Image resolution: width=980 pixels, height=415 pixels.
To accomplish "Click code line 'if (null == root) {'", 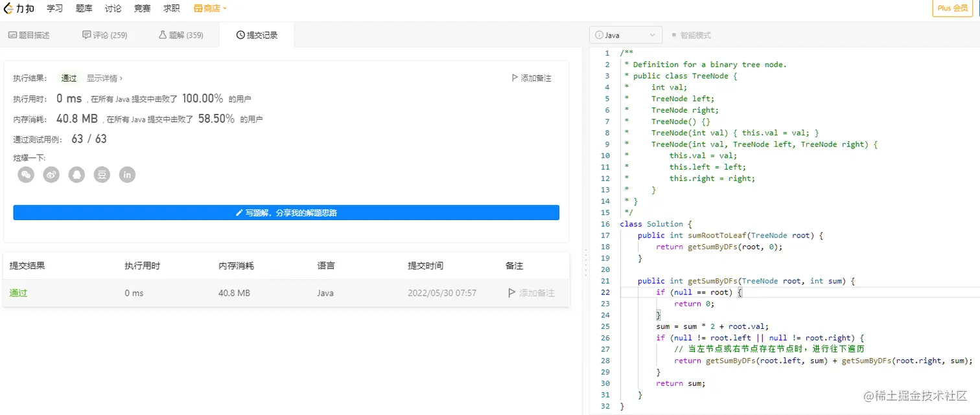I will click(x=699, y=292).
